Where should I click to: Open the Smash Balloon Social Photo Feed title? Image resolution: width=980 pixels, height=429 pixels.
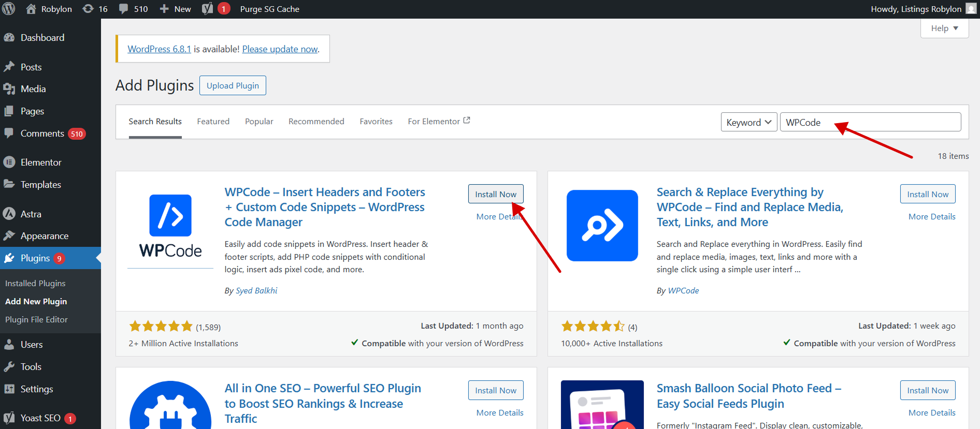coord(749,396)
